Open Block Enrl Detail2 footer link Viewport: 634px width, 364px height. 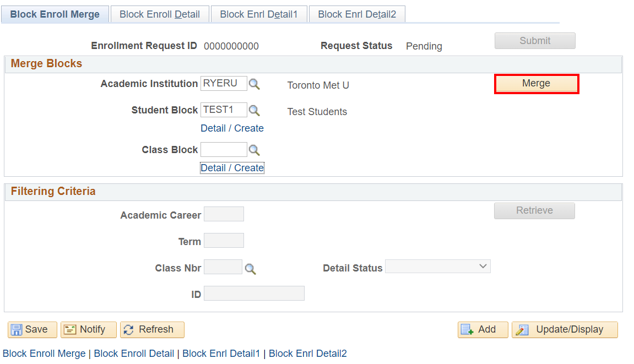307,354
